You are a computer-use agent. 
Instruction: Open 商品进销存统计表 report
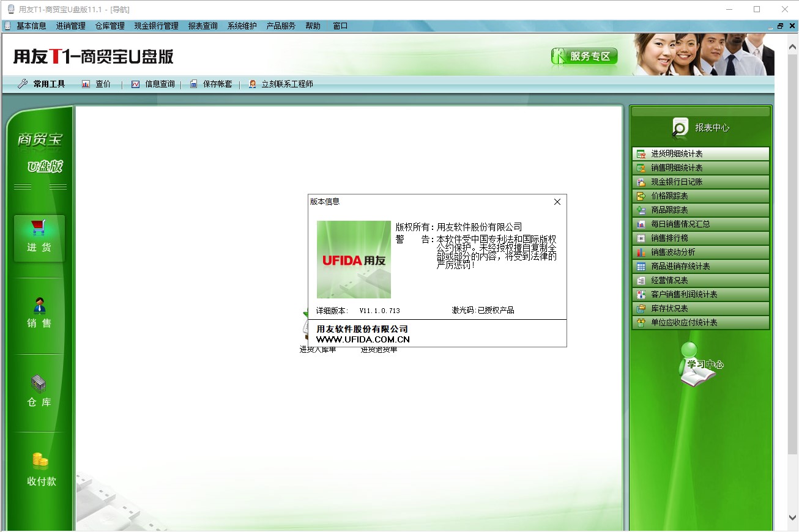click(x=701, y=266)
